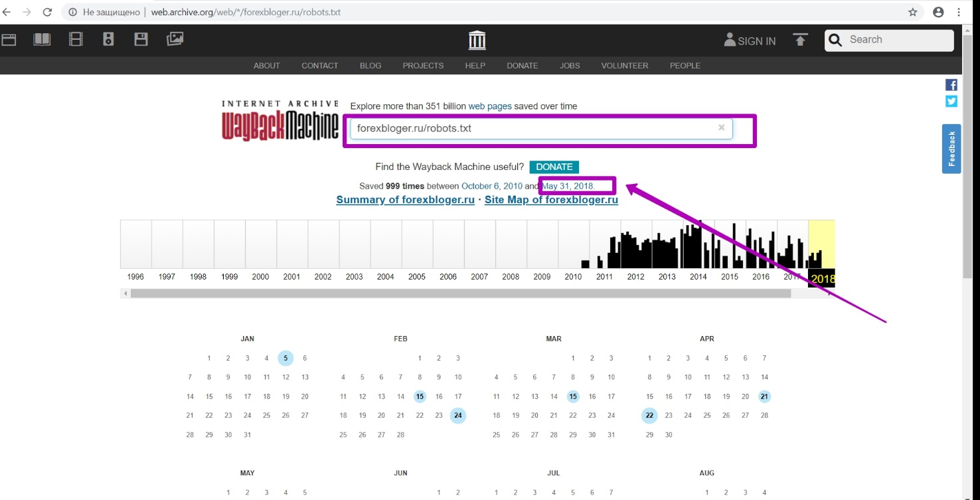The width and height of the screenshot is (980, 500).
Task: Open the April 22 capture
Action: click(649, 416)
